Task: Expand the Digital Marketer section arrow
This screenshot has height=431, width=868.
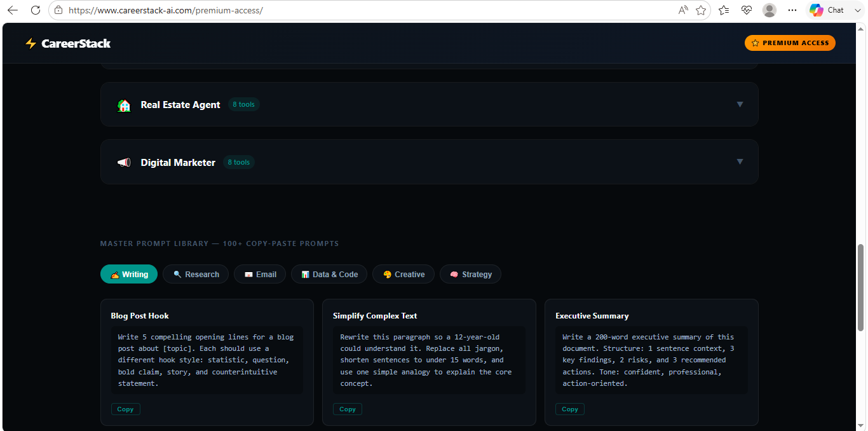Action: coord(740,161)
